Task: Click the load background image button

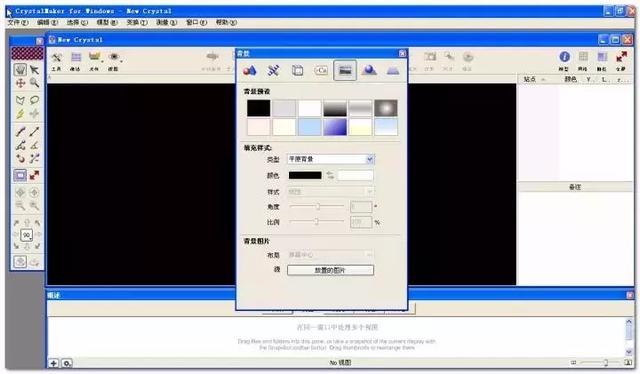Action: click(x=330, y=270)
